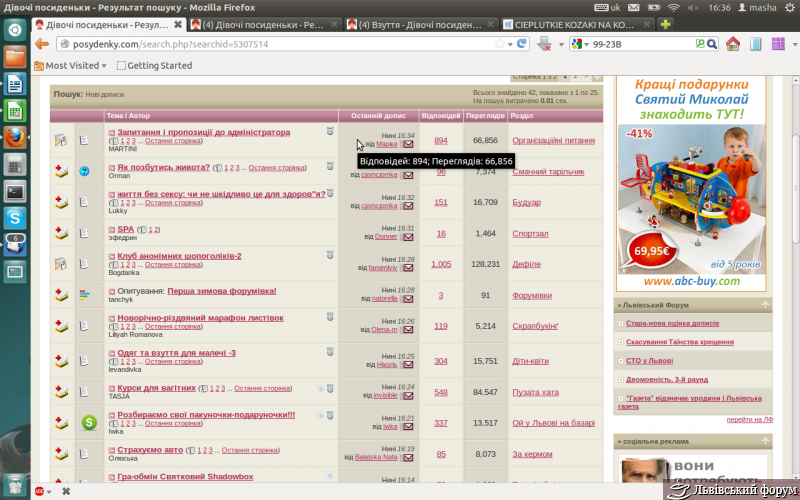This screenshot has width=800, height=500.
Task: Go to last post icon beside Марка
Action: (x=408, y=145)
